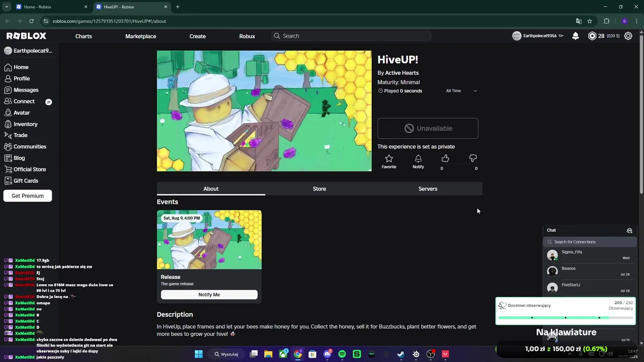Reload the page in Chrome
This screenshot has height=362, width=644.
click(x=31, y=21)
